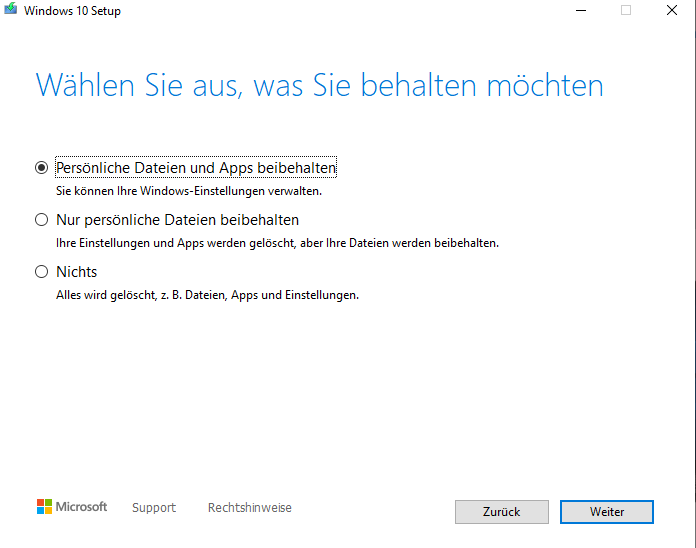Click the Windows 10 Setup title icon

[x=10, y=9]
